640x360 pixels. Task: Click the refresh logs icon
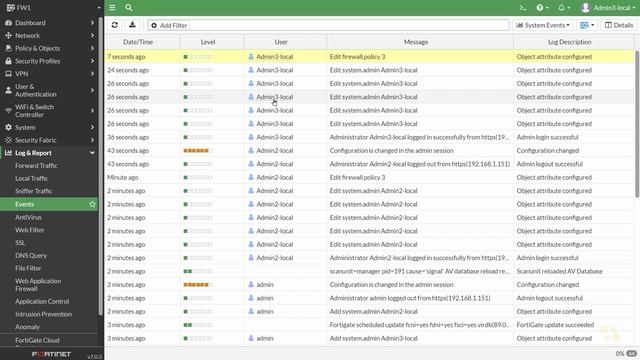[115, 25]
